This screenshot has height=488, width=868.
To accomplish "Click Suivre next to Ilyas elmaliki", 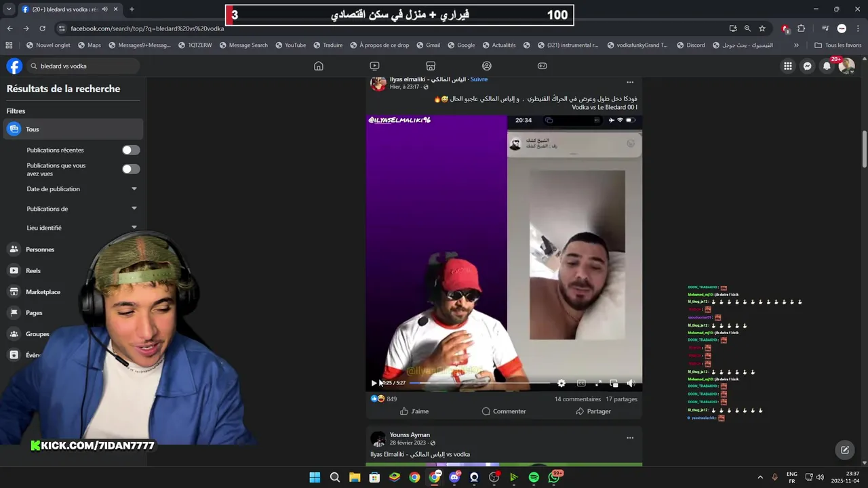I will click(479, 79).
